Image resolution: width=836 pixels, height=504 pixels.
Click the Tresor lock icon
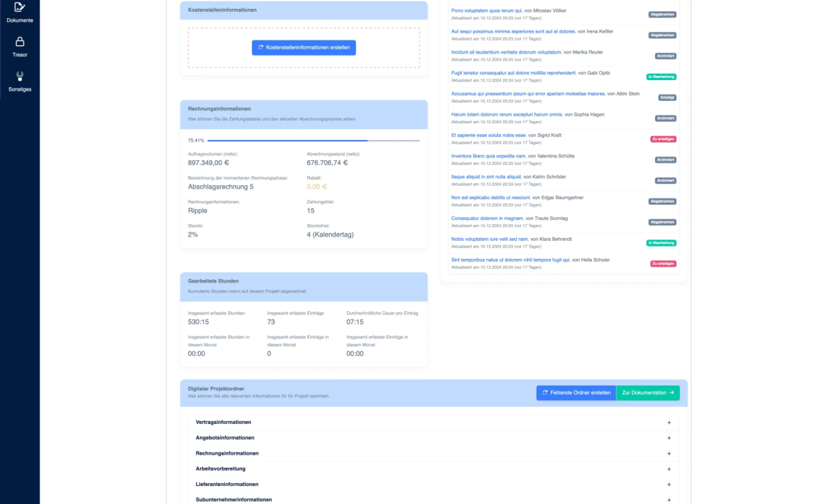point(20,42)
